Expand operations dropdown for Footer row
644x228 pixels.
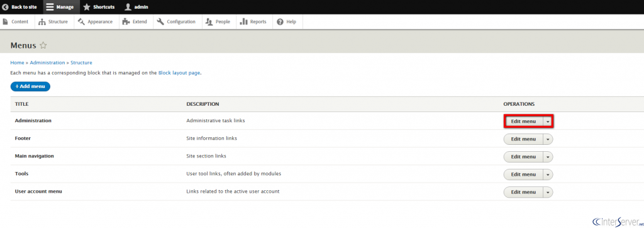(x=548, y=139)
